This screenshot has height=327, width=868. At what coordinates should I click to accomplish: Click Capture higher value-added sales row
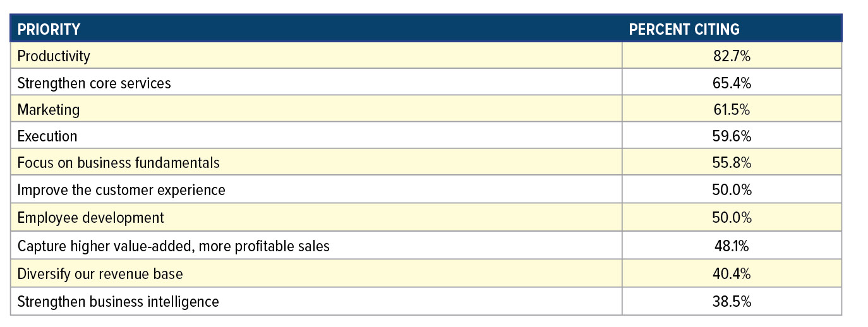(x=173, y=246)
